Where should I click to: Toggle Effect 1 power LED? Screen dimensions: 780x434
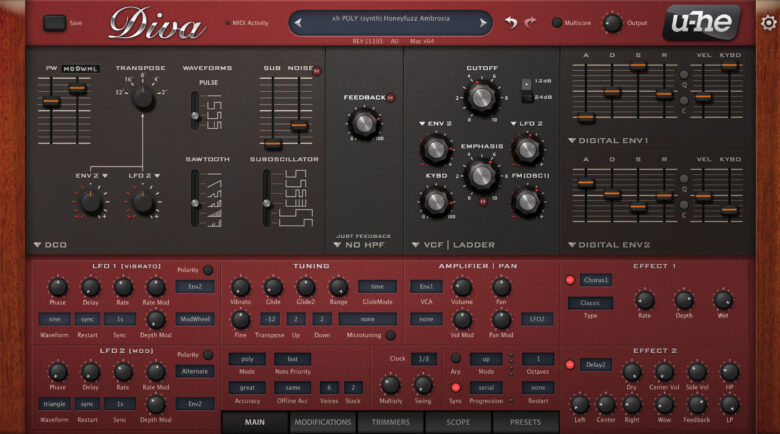pyautogui.click(x=570, y=280)
